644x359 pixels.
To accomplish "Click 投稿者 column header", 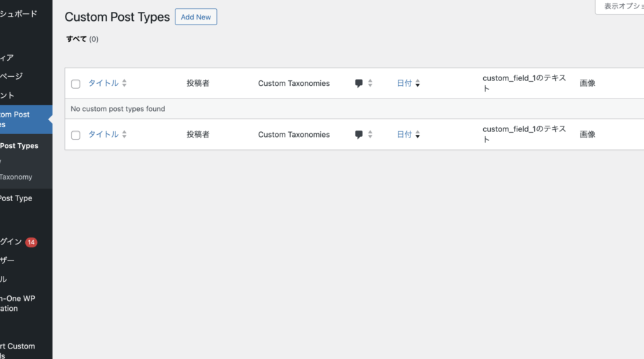I will pos(198,83).
